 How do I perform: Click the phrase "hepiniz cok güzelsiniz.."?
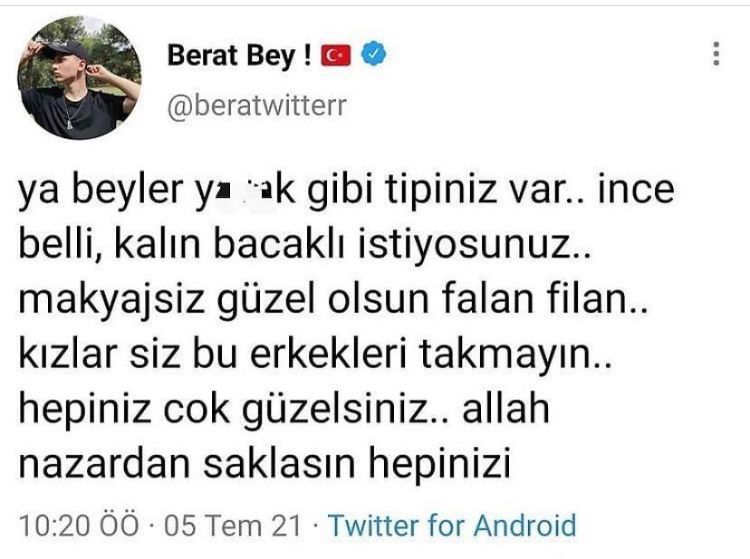pyautogui.click(x=232, y=410)
